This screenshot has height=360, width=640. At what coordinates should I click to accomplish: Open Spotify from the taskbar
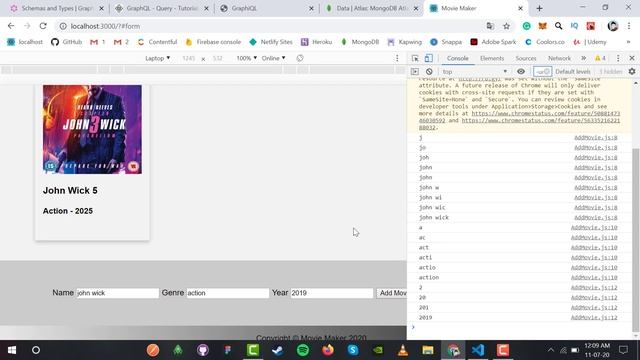[303, 350]
